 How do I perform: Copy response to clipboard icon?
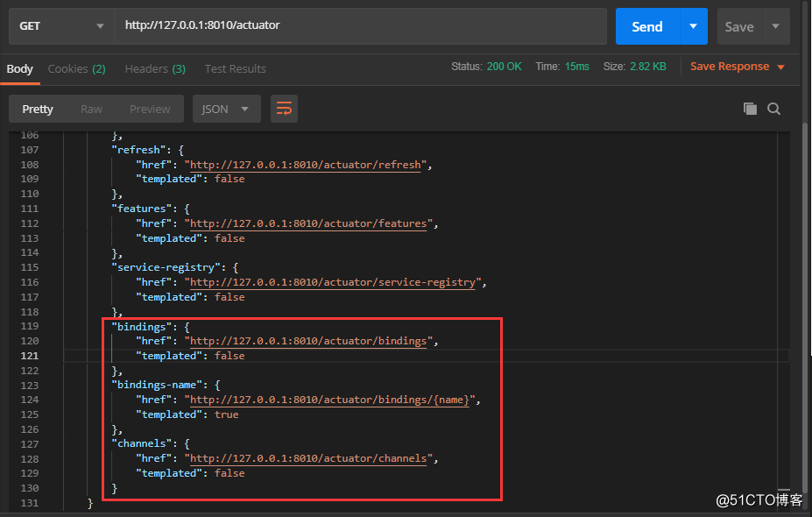[750, 109]
